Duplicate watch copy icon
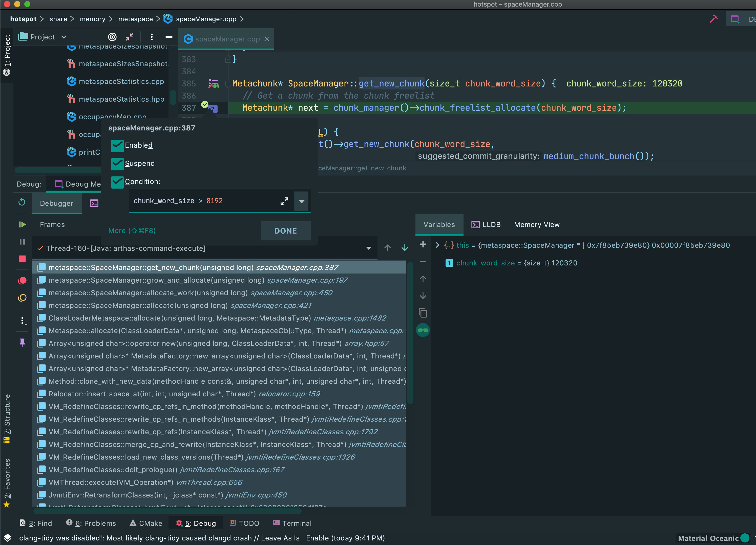756x545 pixels. (423, 313)
